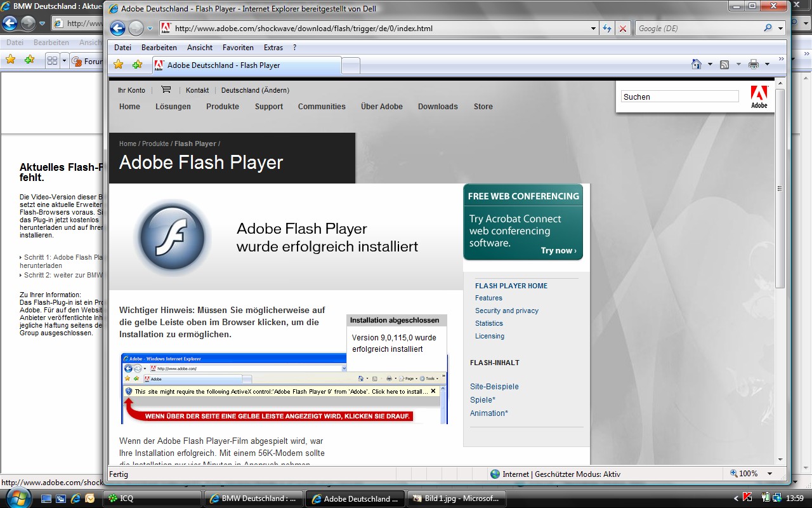
Task: Click in the Suchen search field
Action: pyautogui.click(x=679, y=97)
